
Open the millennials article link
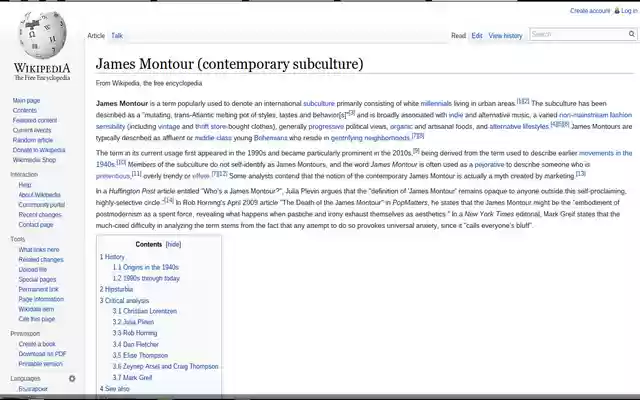click(436, 104)
